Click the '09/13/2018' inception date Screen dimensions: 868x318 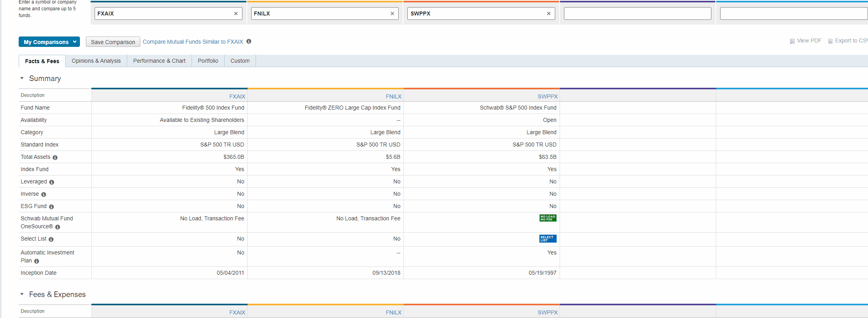click(x=386, y=273)
